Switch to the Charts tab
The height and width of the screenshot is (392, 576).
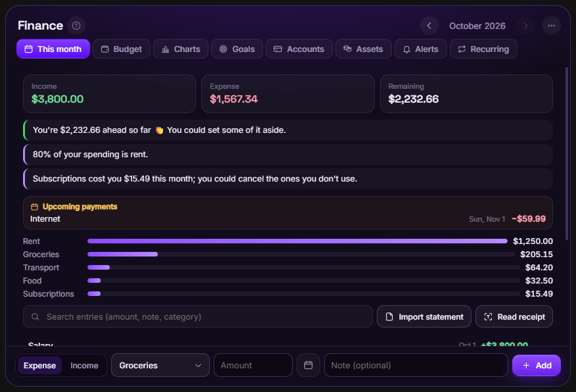pos(181,49)
